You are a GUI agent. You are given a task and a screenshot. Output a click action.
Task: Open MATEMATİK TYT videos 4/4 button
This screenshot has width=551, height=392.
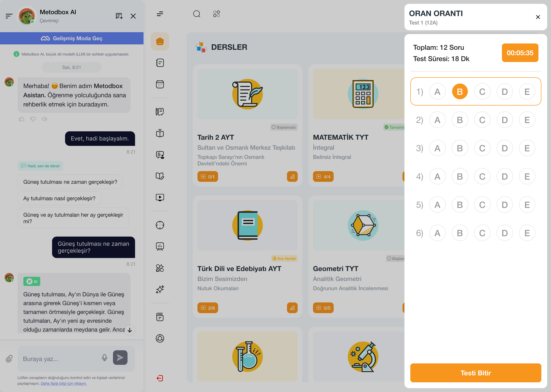click(x=323, y=176)
